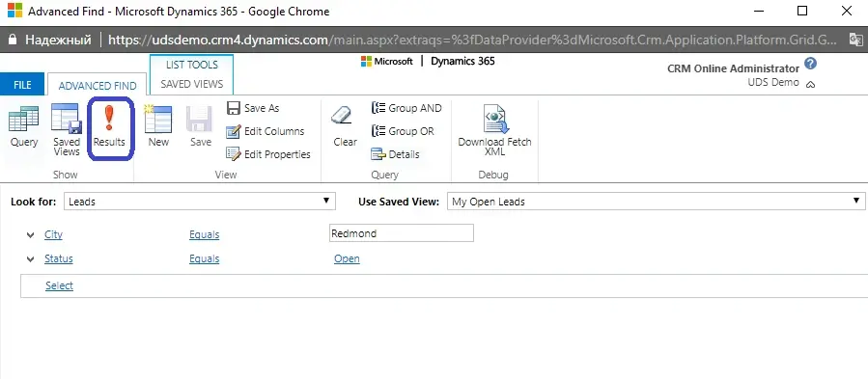Switch to the ADVANCED FIND tab

click(x=98, y=86)
